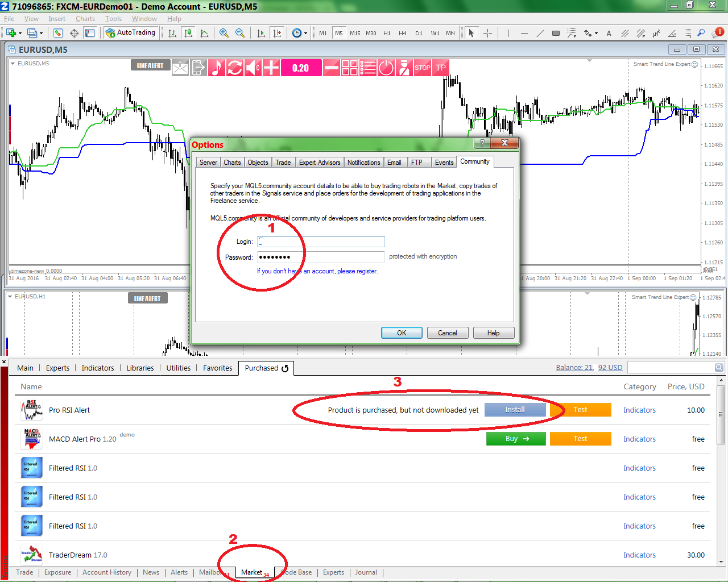Click the pink speaker icon

(253, 68)
